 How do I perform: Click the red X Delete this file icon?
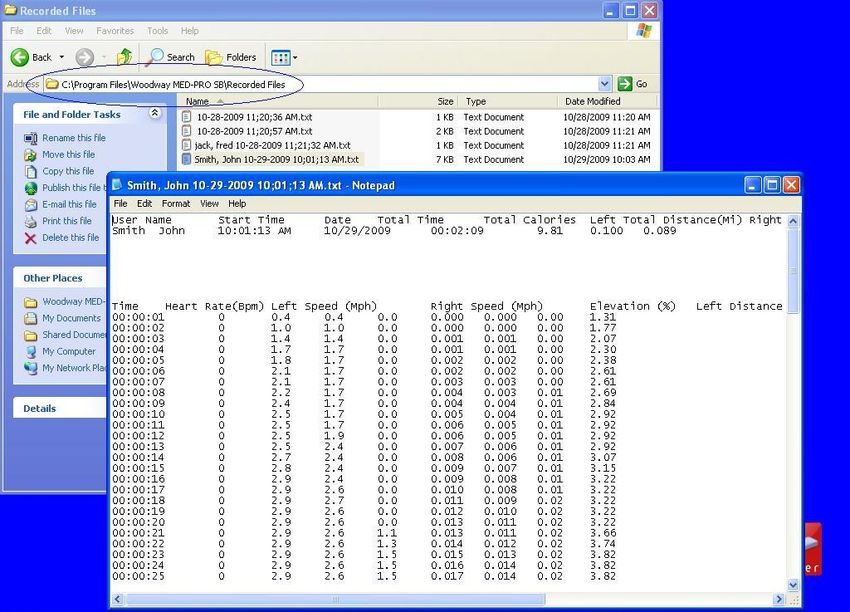click(30, 238)
